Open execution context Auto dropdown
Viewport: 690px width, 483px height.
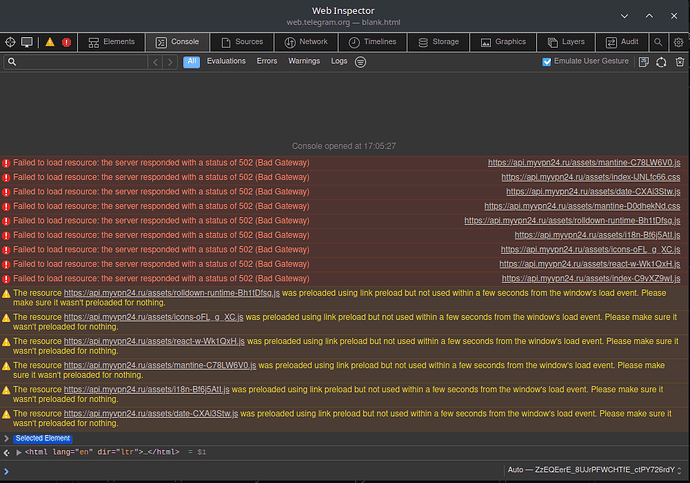595,470
